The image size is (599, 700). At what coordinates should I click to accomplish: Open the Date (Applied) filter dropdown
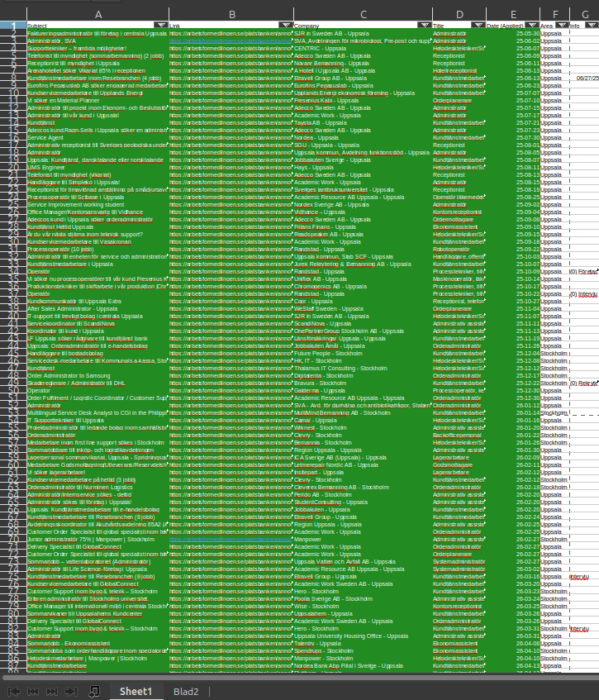tap(531, 26)
